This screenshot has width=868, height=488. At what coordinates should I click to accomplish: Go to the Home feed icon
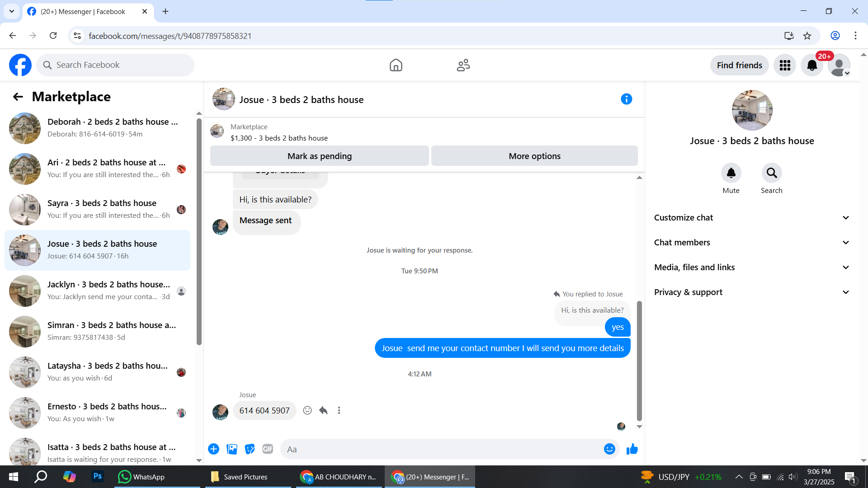(396, 65)
